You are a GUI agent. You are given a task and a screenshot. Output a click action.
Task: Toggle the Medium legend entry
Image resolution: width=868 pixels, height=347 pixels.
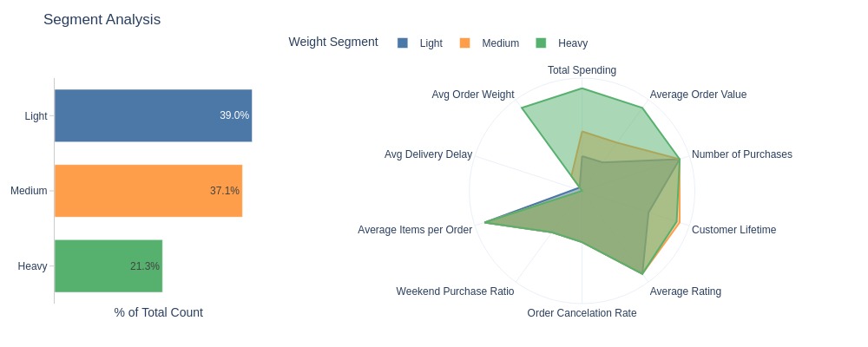click(x=490, y=43)
